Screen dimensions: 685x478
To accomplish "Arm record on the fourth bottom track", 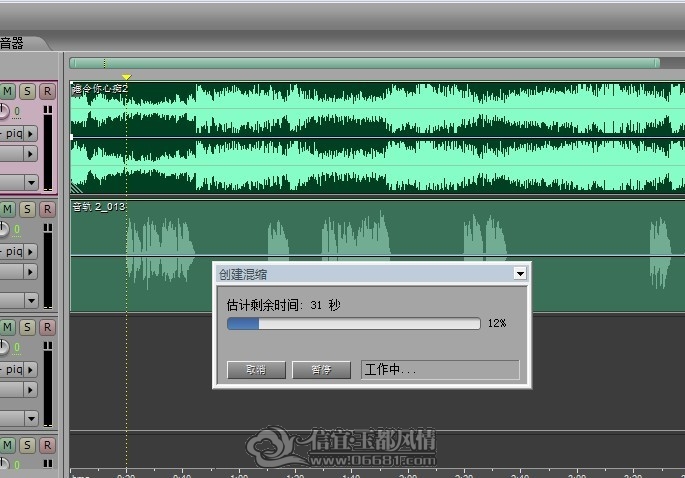I will click(47, 445).
